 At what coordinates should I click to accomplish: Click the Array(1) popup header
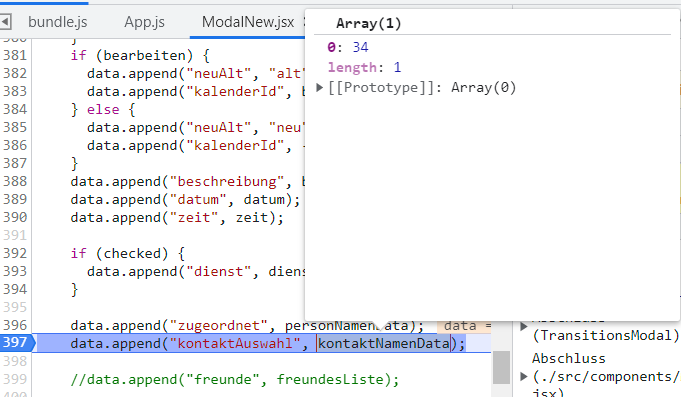(368, 23)
